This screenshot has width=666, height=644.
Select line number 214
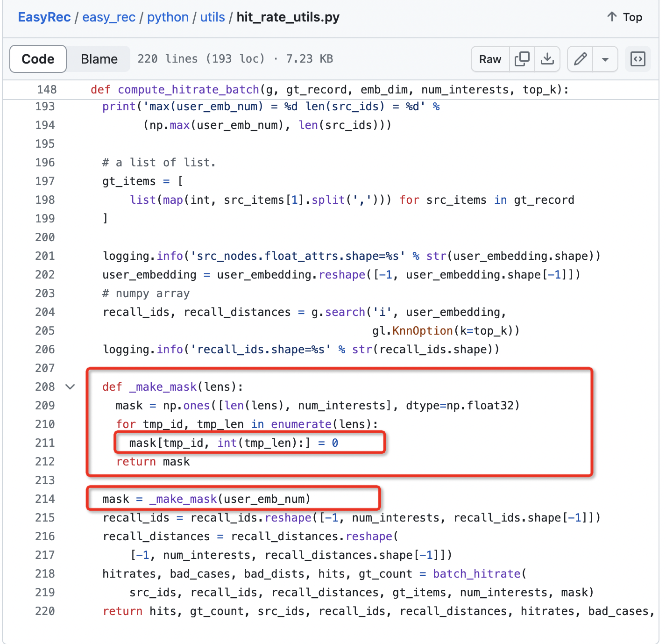(45, 499)
